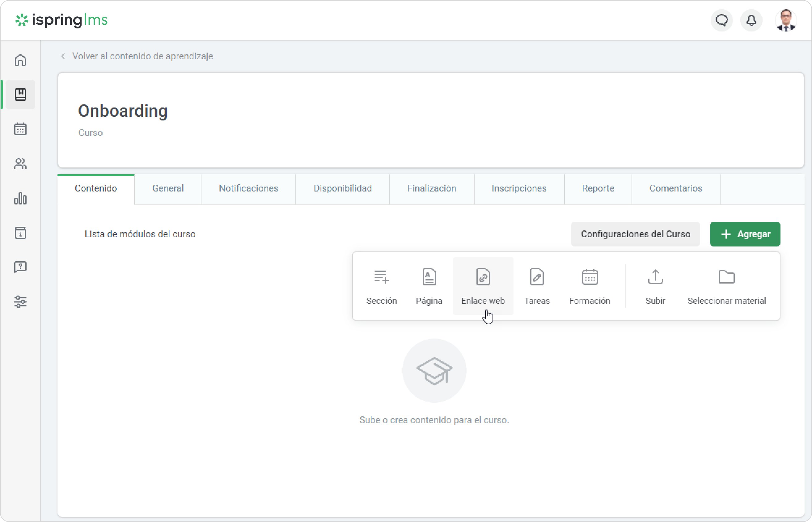This screenshot has width=812, height=522.
Task: Add a Página module
Action: pyautogui.click(x=429, y=286)
